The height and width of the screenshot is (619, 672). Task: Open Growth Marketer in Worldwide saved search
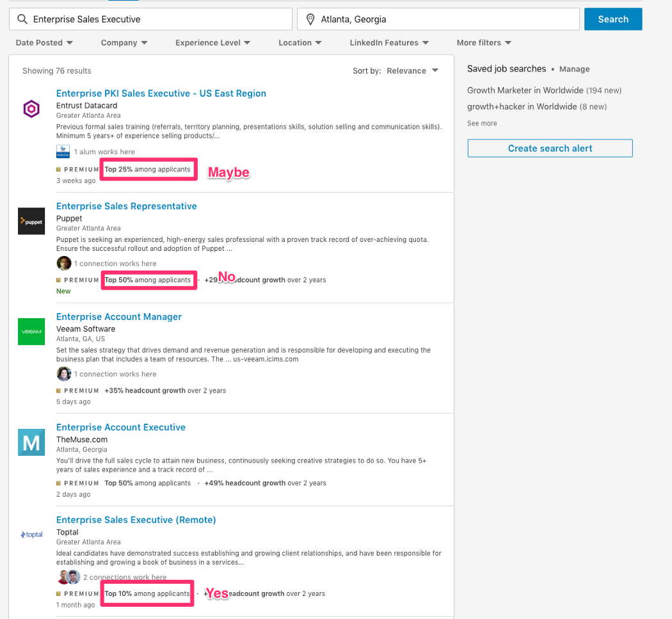(x=544, y=90)
